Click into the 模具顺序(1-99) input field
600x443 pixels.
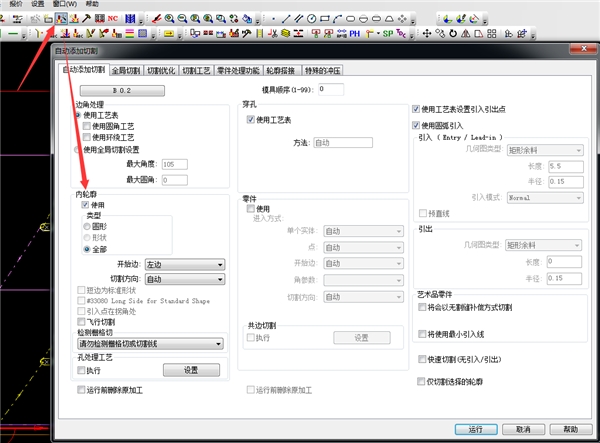[x=330, y=90]
